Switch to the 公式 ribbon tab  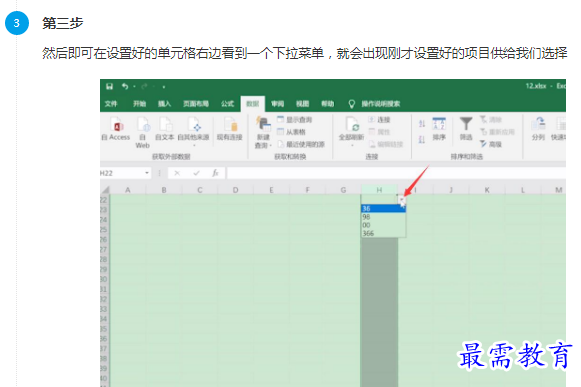[228, 104]
